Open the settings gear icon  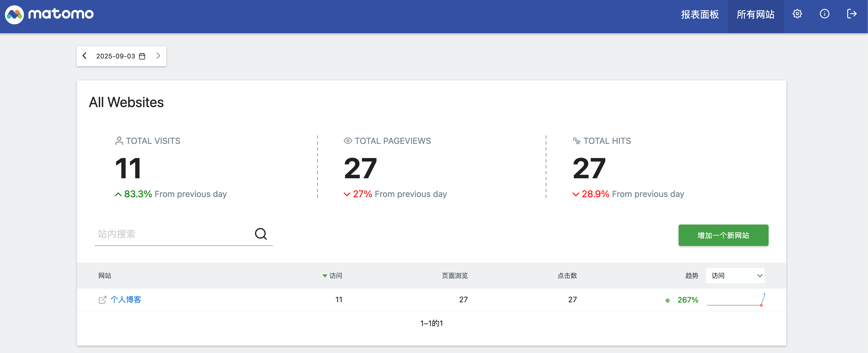tap(797, 14)
